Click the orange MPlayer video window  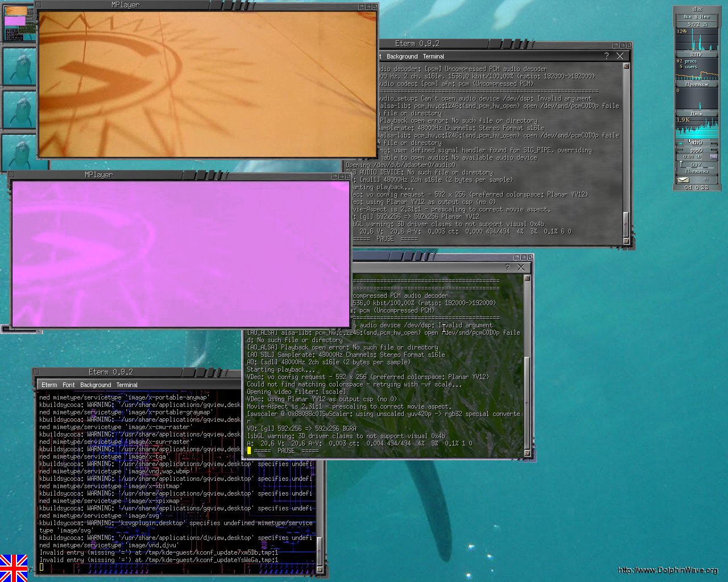coord(207,84)
